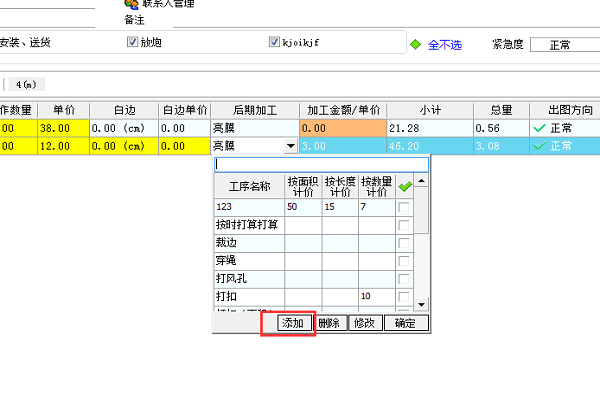The width and height of the screenshot is (600, 400).
Task: Click the first row 亮膜 cell
Action: click(255, 128)
